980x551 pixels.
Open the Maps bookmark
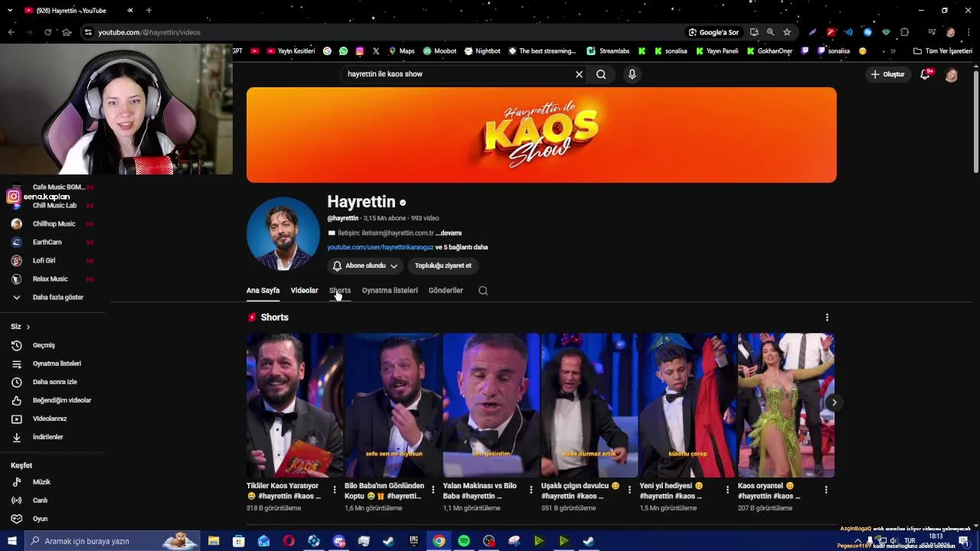click(x=402, y=51)
